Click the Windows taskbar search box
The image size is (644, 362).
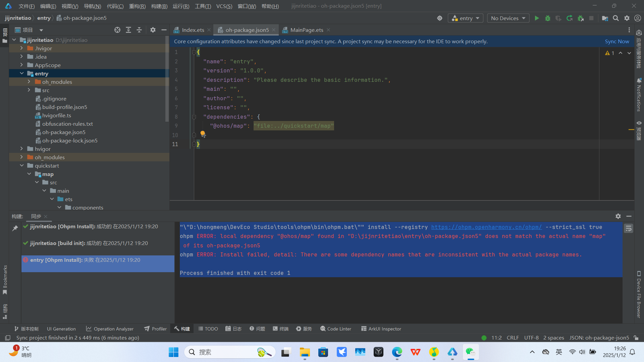[x=230, y=352]
